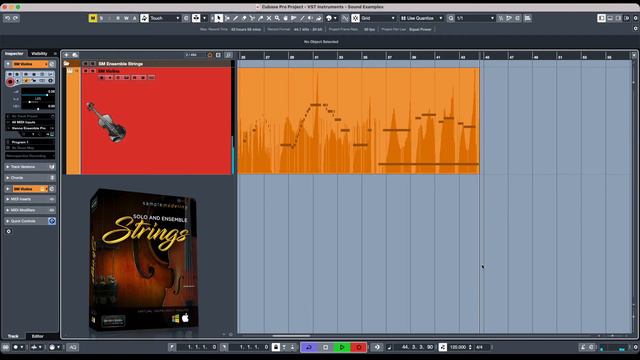Toggle global Solo S button
The image size is (640, 360).
pyautogui.click(x=102, y=18)
